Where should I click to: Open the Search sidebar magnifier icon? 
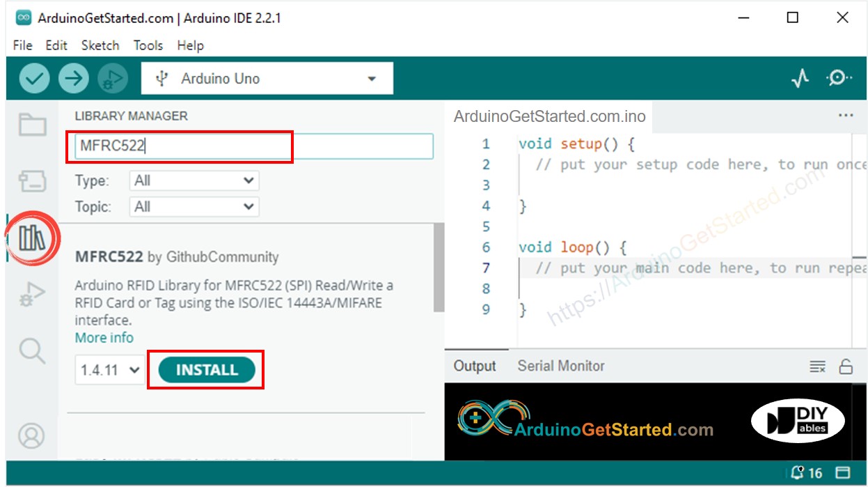click(x=32, y=350)
